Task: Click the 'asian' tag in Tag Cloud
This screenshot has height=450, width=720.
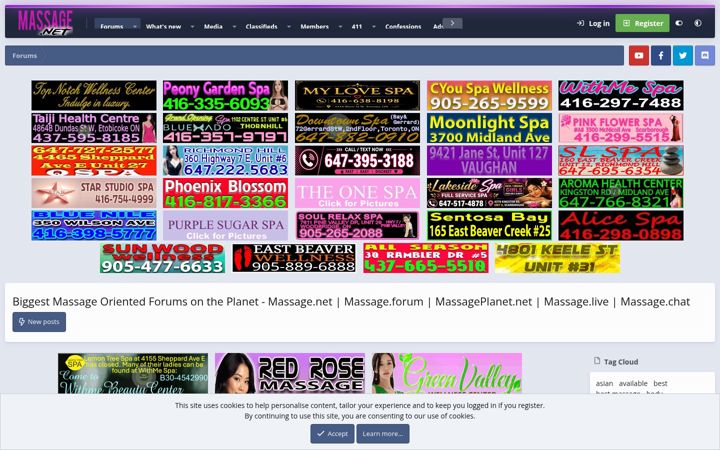Action: click(604, 383)
